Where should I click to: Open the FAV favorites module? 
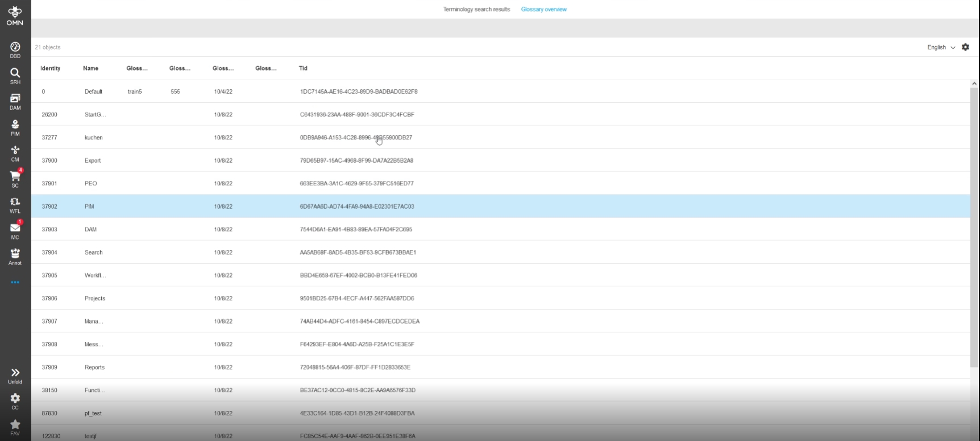(15, 427)
